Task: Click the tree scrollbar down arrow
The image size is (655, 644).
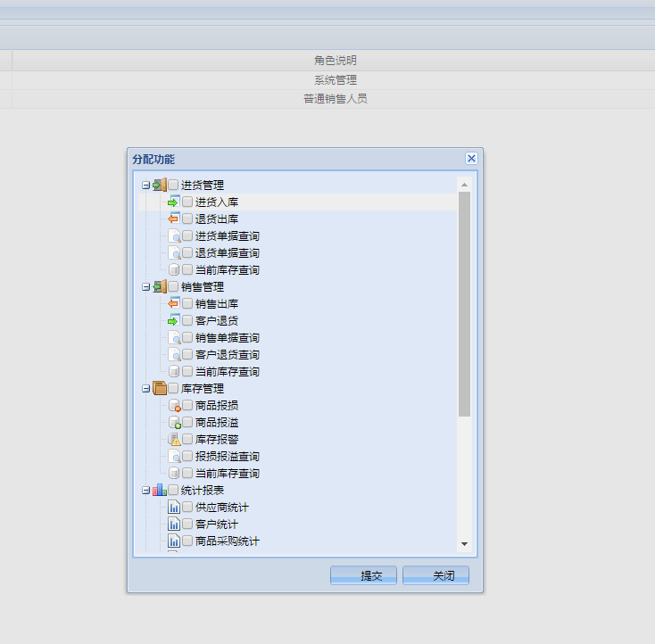Action: click(464, 544)
